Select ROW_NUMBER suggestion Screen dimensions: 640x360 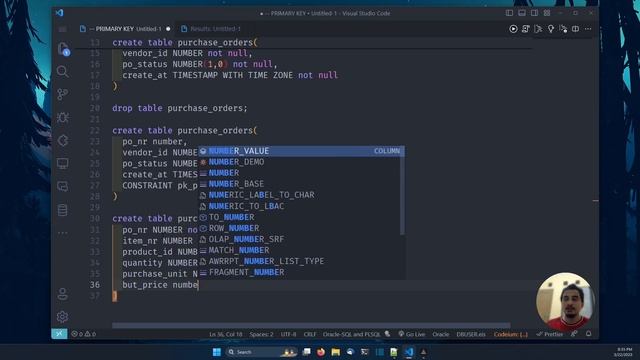click(299, 228)
